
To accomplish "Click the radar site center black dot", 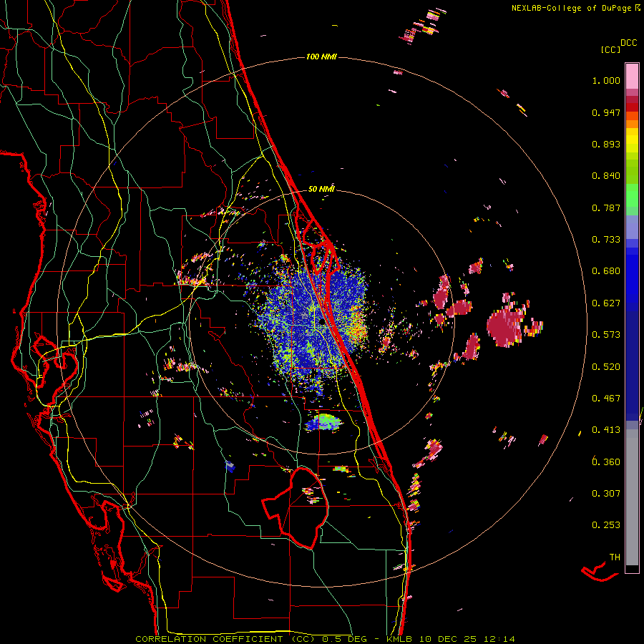I will 321,322.
